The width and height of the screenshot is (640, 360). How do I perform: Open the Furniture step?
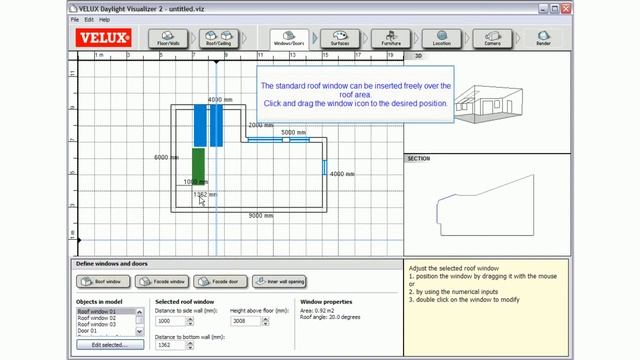tap(391, 39)
